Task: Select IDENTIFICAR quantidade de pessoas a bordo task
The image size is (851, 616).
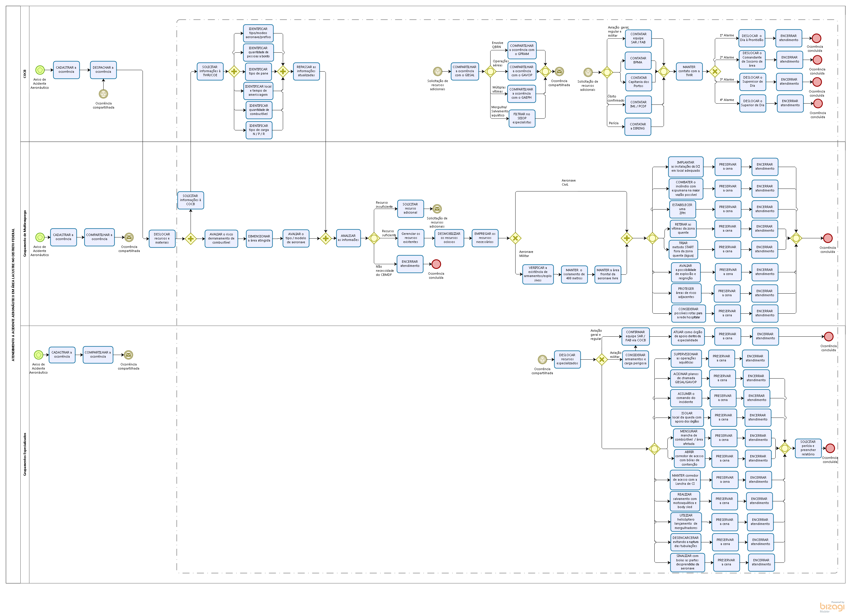Action: (x=258, y=53)
